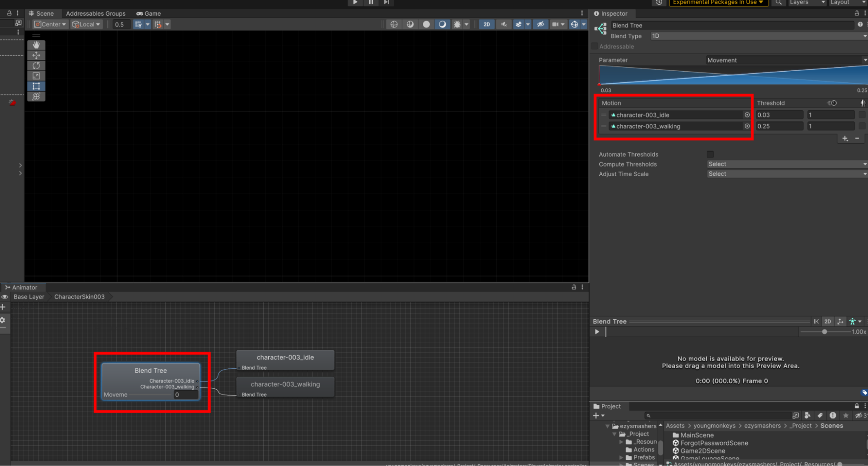Switch to Addressables Groups tab
Viewport: 868px width, 466px height.
coord(96,13)
